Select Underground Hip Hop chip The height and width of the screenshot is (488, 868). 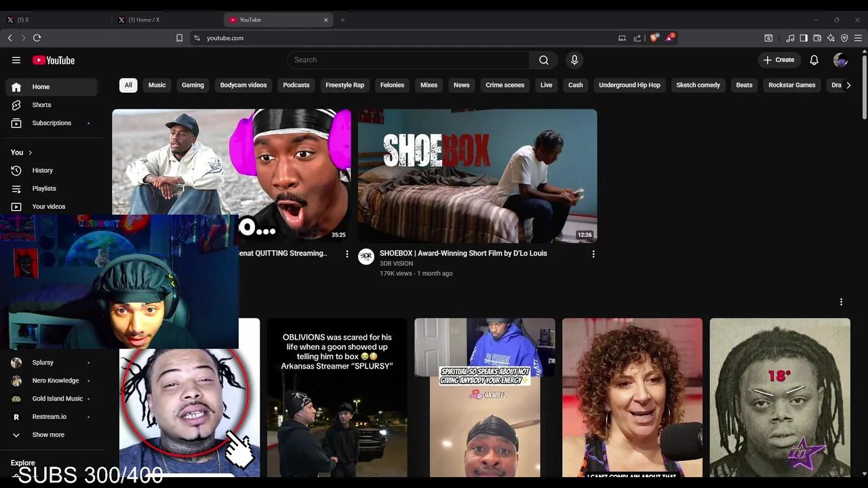[629, 85]
